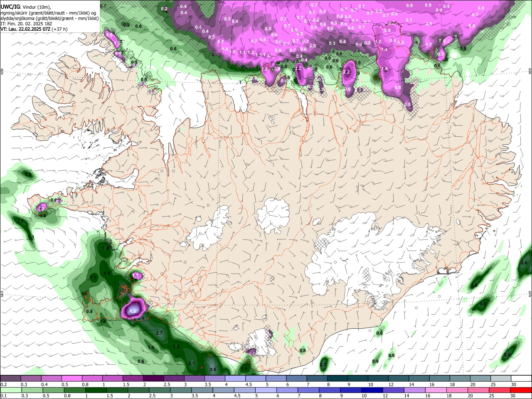This screenshot has width=532, height=399.
Task: Click the red lower legend swatch labeled 30
Action: [x=521, y=390]
